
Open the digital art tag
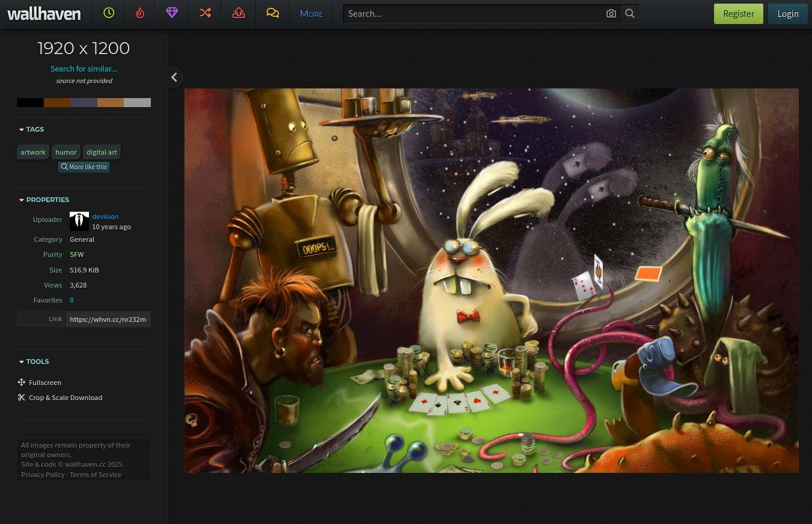click(102, 152)
